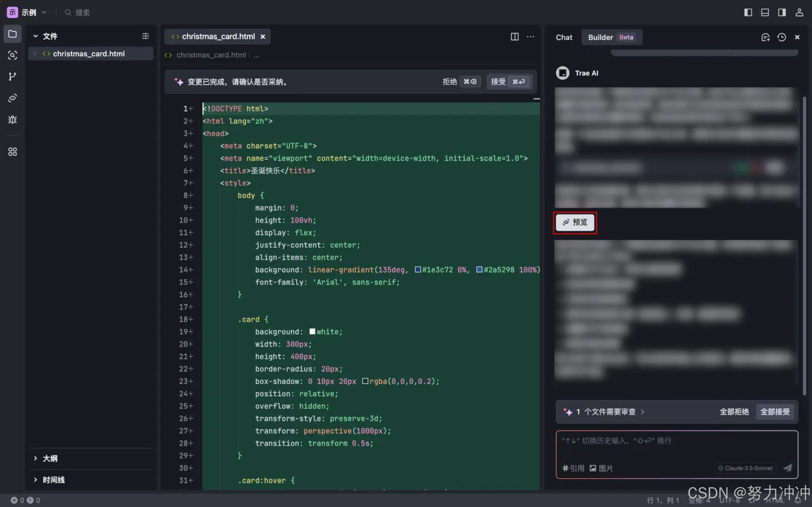Open the file explorer sidebar icon

12,34
